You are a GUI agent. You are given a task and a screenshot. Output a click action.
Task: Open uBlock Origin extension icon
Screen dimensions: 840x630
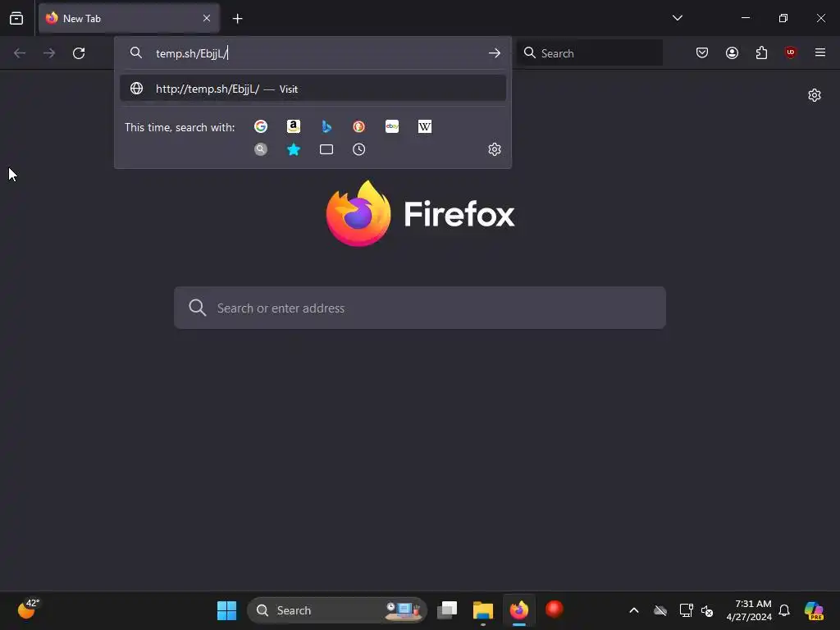click(790, 52)
